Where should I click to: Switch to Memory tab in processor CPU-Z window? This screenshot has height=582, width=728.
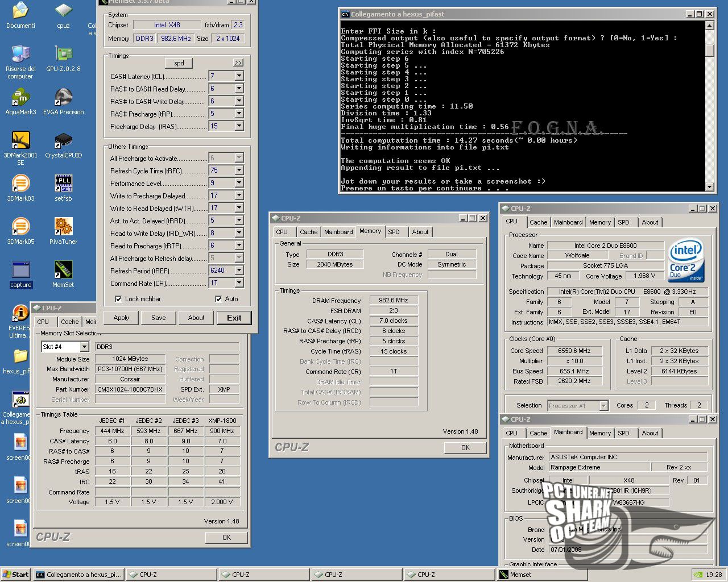600,222
